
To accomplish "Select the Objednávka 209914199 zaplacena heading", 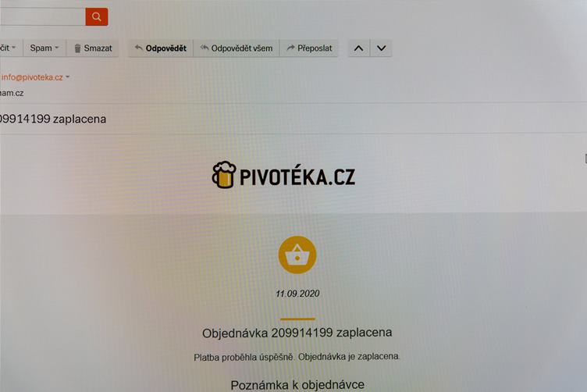I will pyautogui.click(x=297, y=333).
